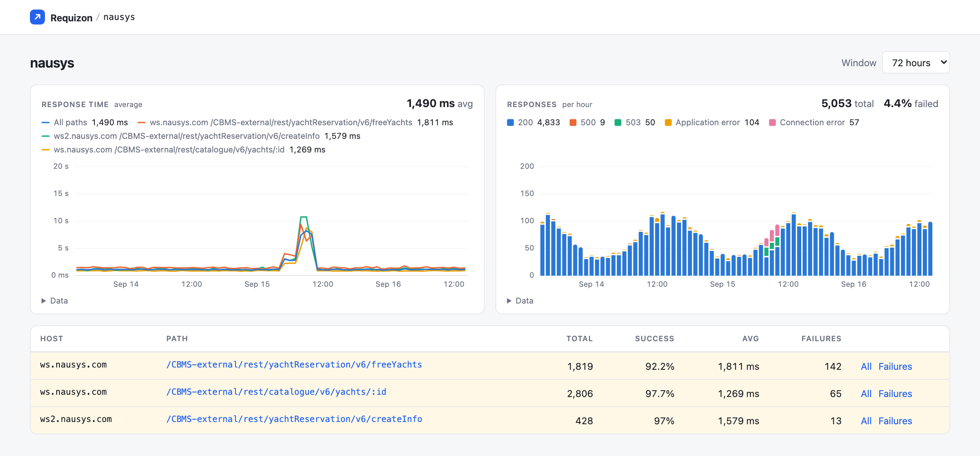Expand Data under Responses chart
980x456 pixels.
(520, 301)
